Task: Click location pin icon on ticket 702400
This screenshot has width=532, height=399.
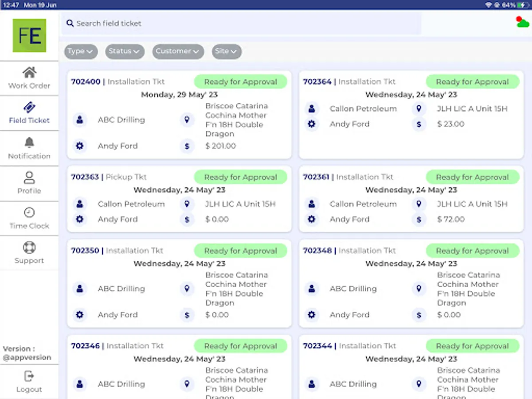Action: coord(187,120)
